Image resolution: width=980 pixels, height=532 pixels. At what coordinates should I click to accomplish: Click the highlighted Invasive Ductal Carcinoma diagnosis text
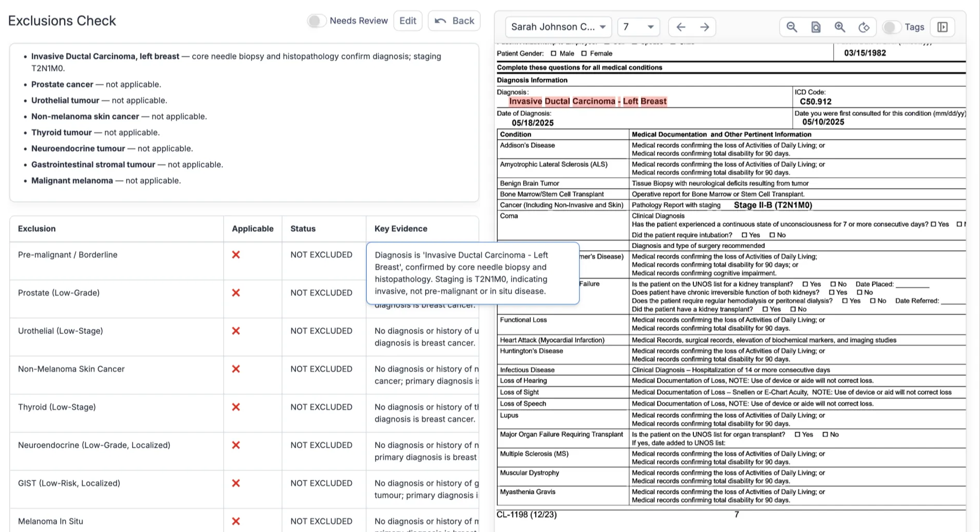point(588,101)
